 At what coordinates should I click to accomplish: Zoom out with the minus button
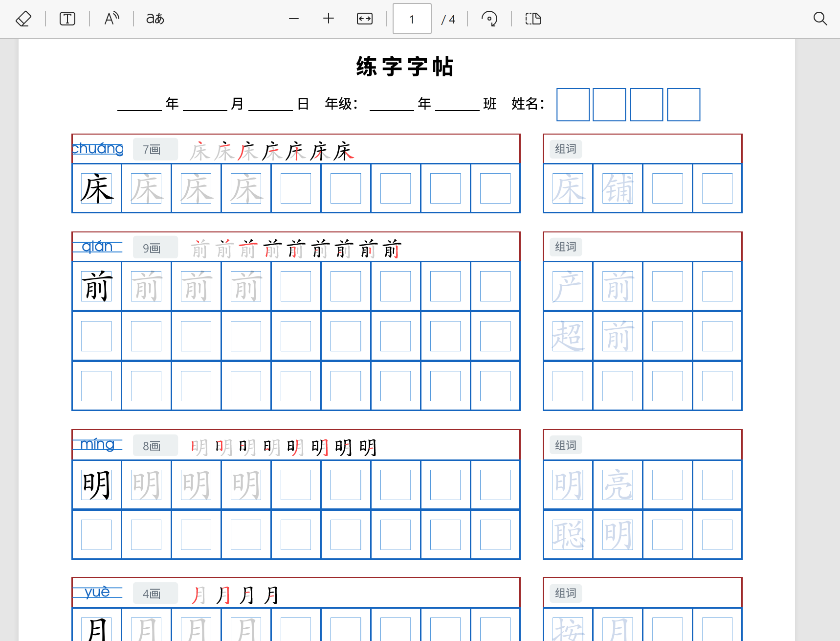click(x=294, y=19)
